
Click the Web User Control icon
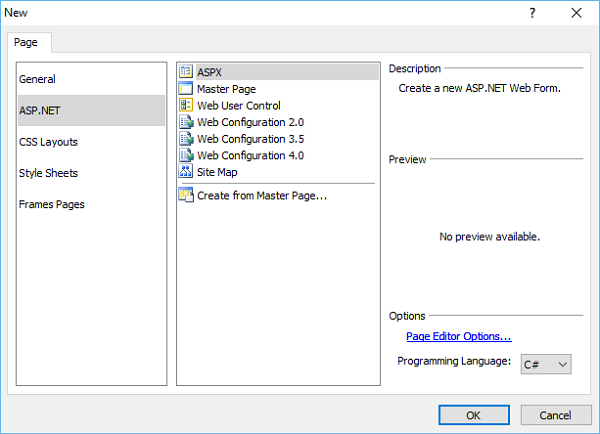[x=186, y=106]
